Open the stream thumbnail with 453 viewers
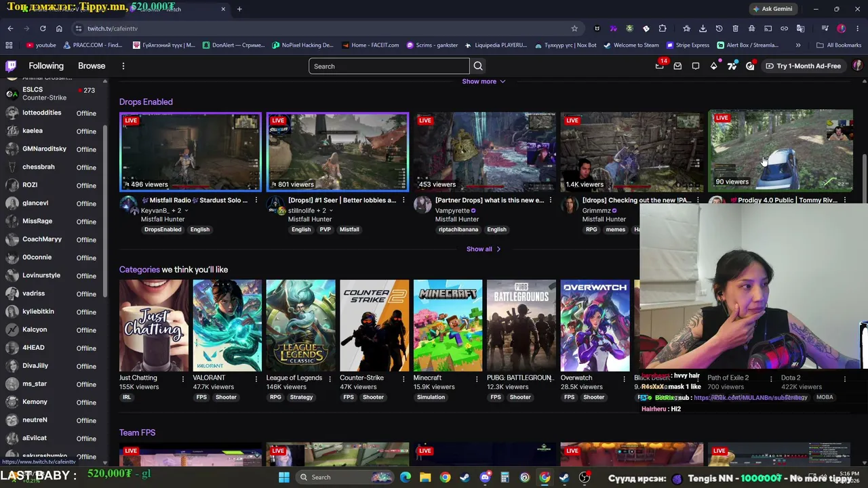The height and width of the screenshot is (488, 868). click(485, 152)
